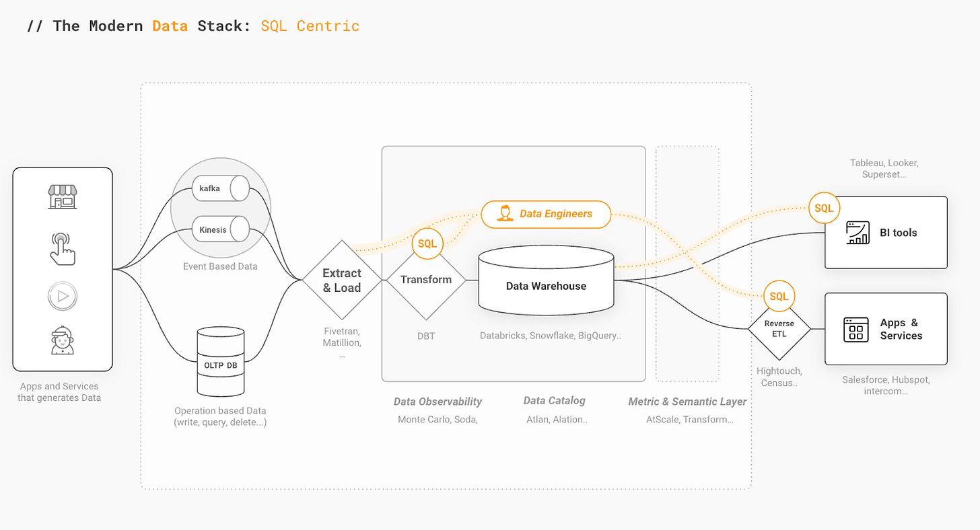Image resolution: width=980 pixels, height=530 pixels.
Task: Click the Data Engineers pill label
Action: point(546,215)
